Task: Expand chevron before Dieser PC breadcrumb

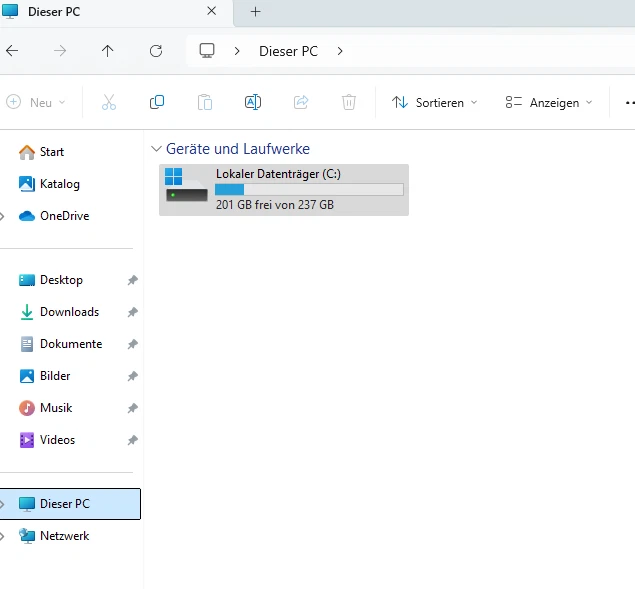Action: [237, 51]
